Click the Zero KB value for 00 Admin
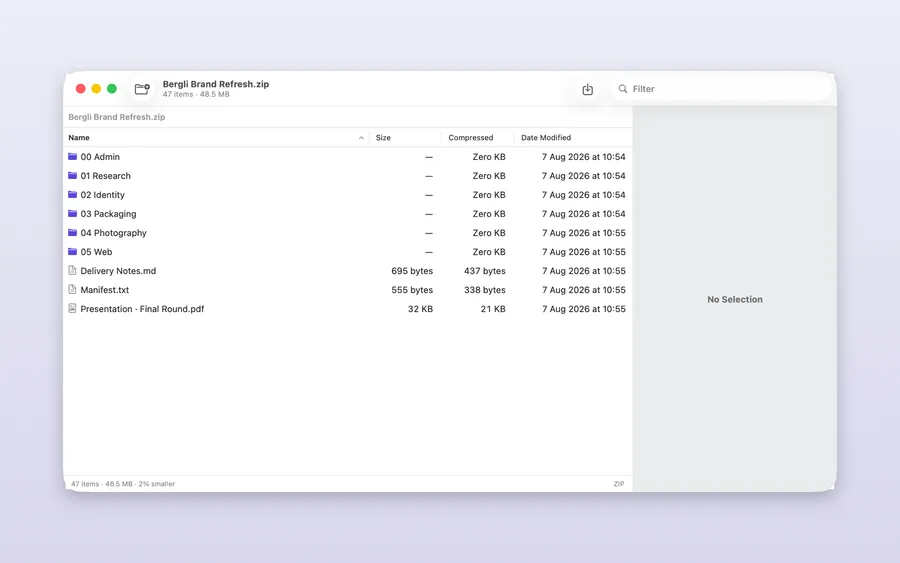This screenshot has height=563, width=900. pos(489,157)
